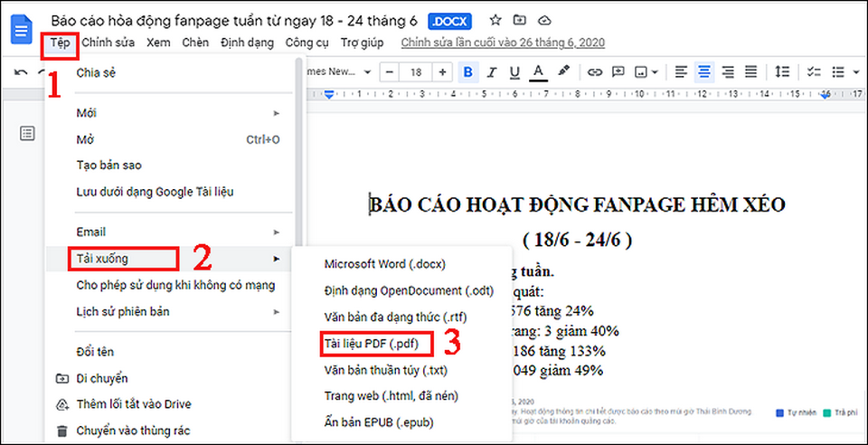Toggle italic formatting

coord(492,71)
